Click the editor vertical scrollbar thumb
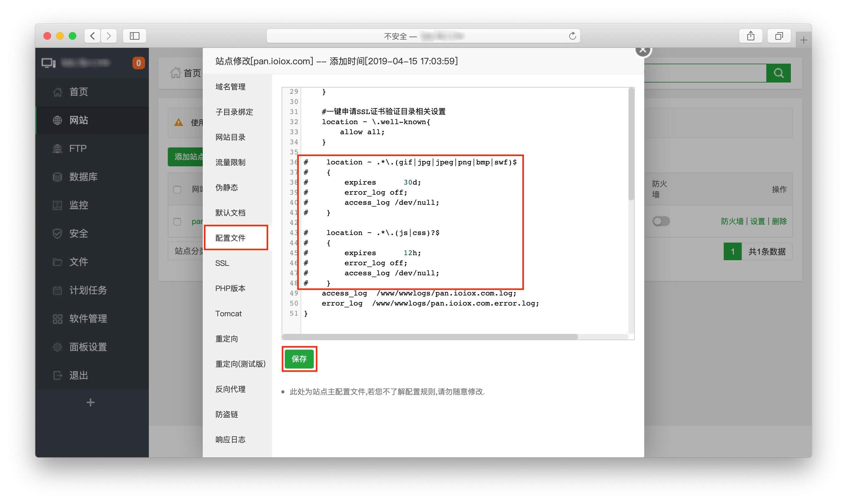Viewport: 847px width, 504px height. pyautogui.click(x=631, y=144)
